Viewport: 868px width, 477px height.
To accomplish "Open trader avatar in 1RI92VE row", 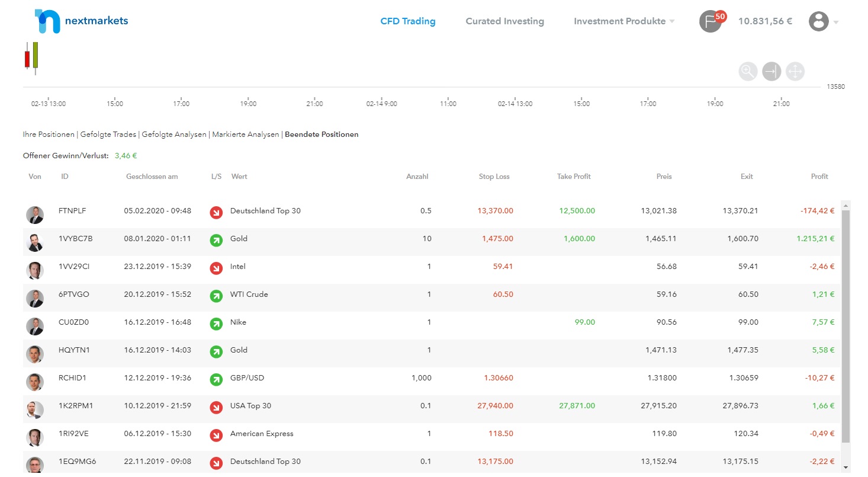I will click(35, 437).
